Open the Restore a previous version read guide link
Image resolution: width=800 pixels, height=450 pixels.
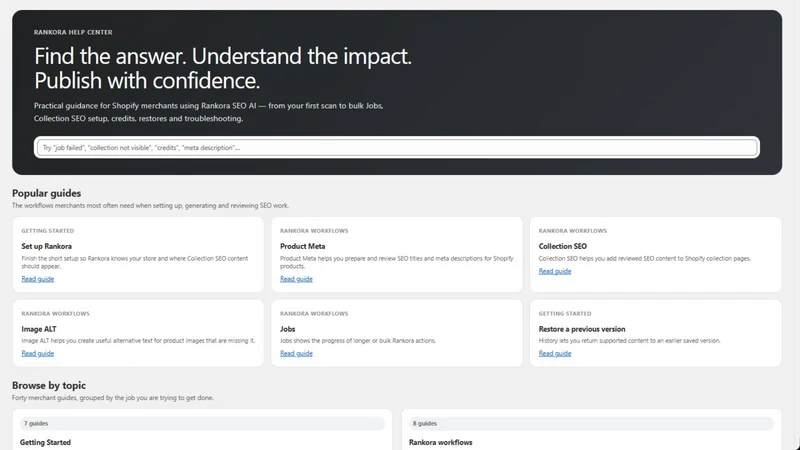555,354
